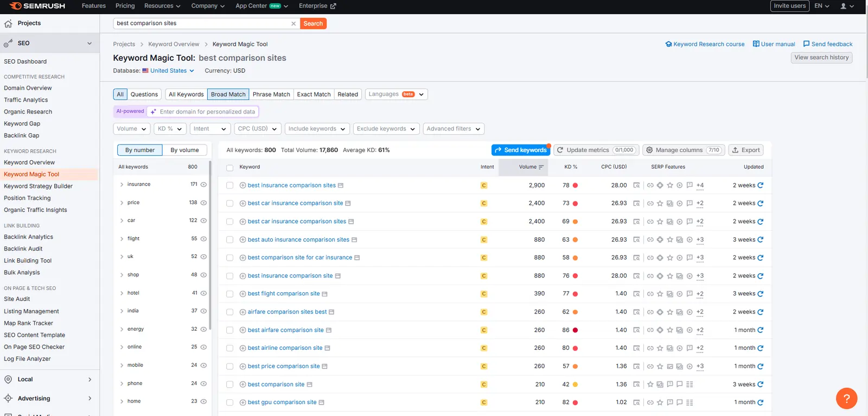Refresh metrics for best airline comparison site
Screen dimensions: 868x416
point(761,348)
